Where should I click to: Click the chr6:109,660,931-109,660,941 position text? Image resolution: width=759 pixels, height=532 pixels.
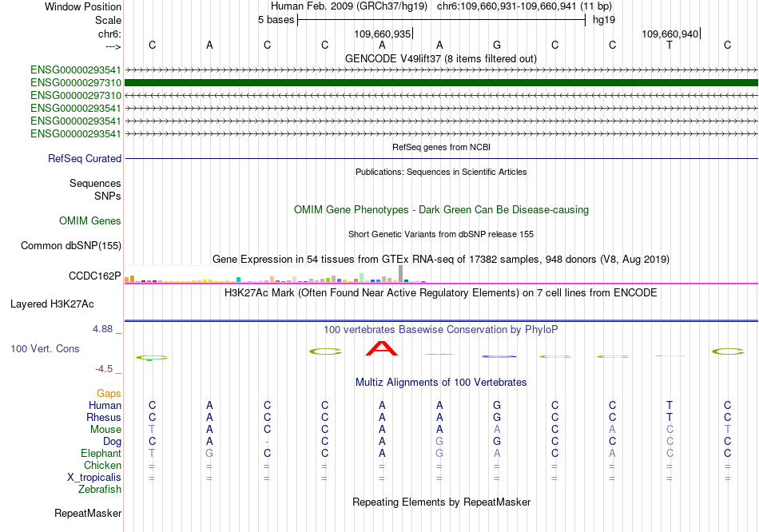pos(507,6)
